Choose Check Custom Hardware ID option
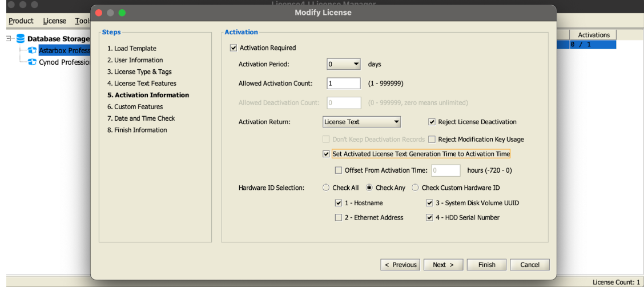The width and height of the screenshot is (644, 287). pos(415,188)
